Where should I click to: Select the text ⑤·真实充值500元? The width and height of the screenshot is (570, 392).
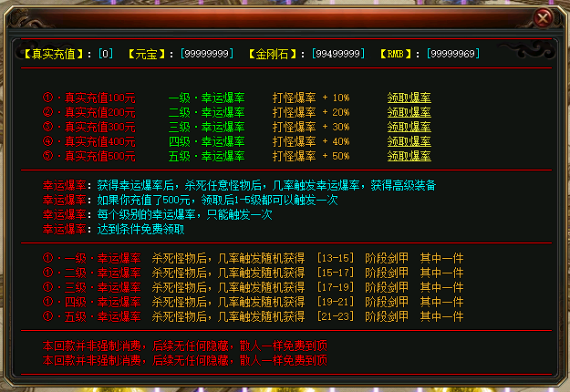(x=89, y=156)
